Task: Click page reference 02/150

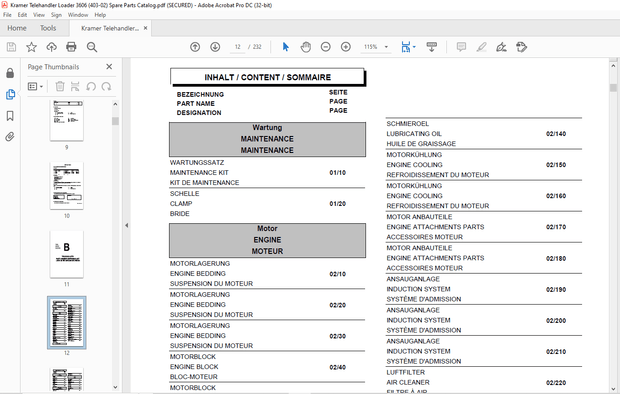Action: (x=556, y=165)
